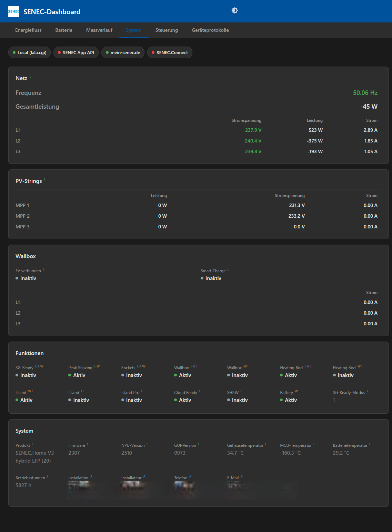The width and height of the screenshot is (392, 532).
Task: Click the Betriebsstunden 5827 h value
Action: [23, 485]
